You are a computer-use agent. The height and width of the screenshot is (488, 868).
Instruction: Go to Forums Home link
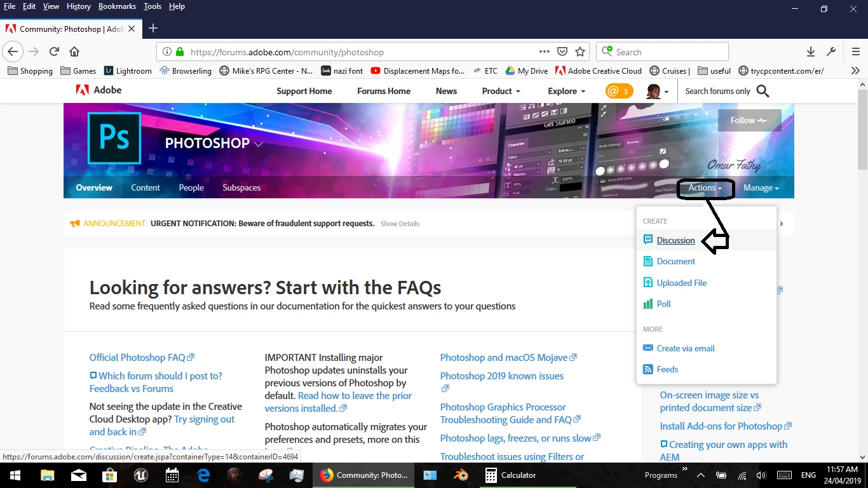[x=384, y=91]
